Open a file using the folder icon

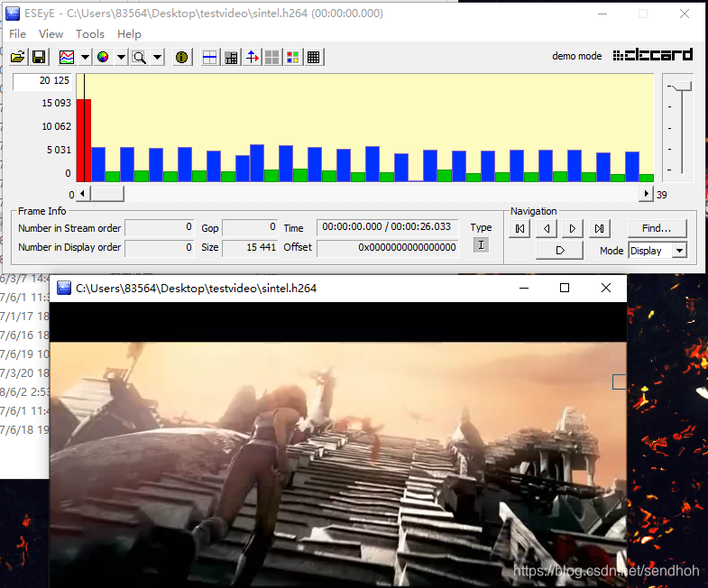pos(18,58)
